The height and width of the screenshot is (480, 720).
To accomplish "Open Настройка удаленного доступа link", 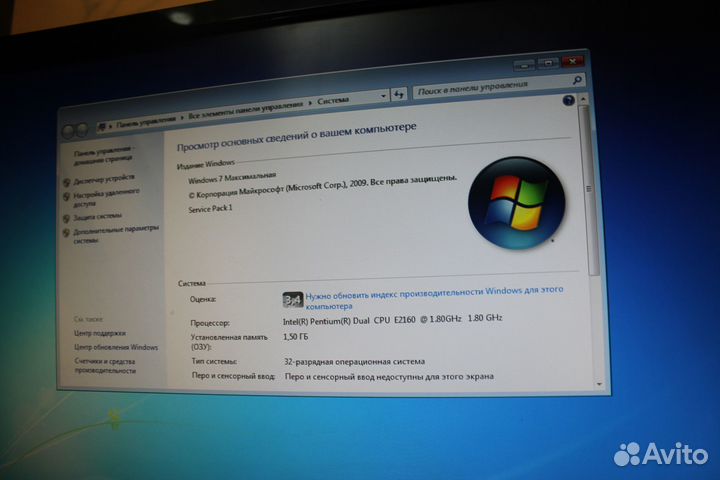I will pos(107,197).
